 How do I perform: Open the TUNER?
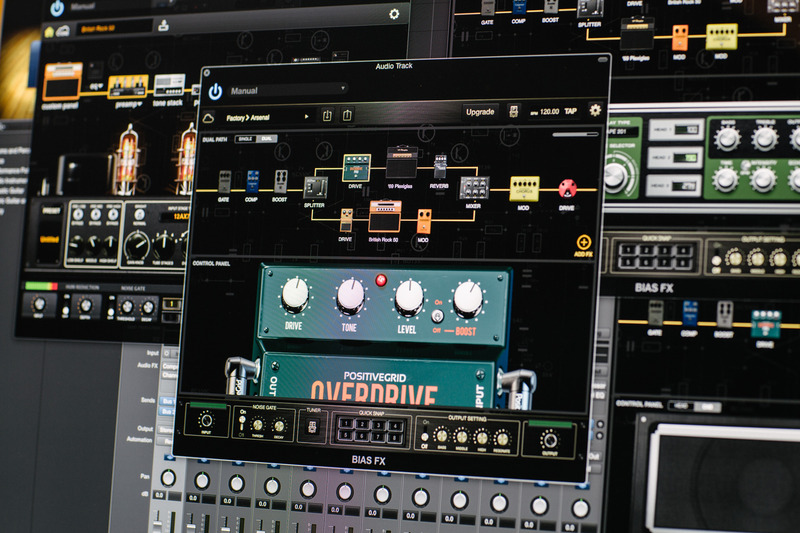[312, 427]
